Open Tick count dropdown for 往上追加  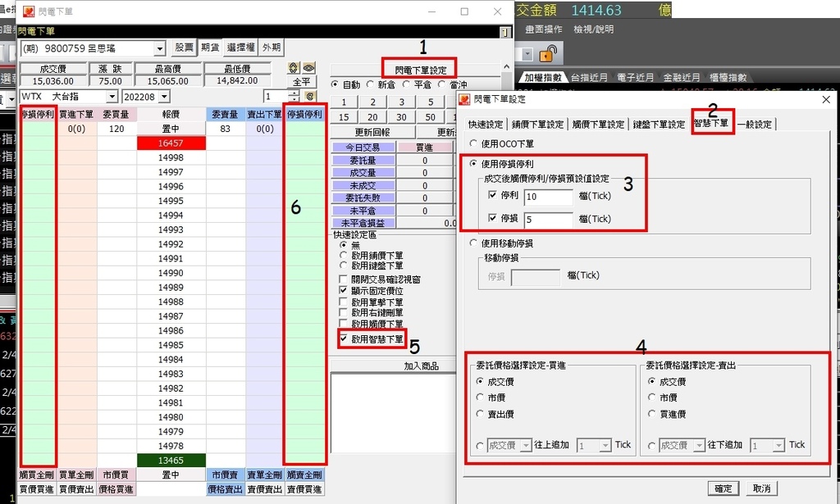(605, 445)
